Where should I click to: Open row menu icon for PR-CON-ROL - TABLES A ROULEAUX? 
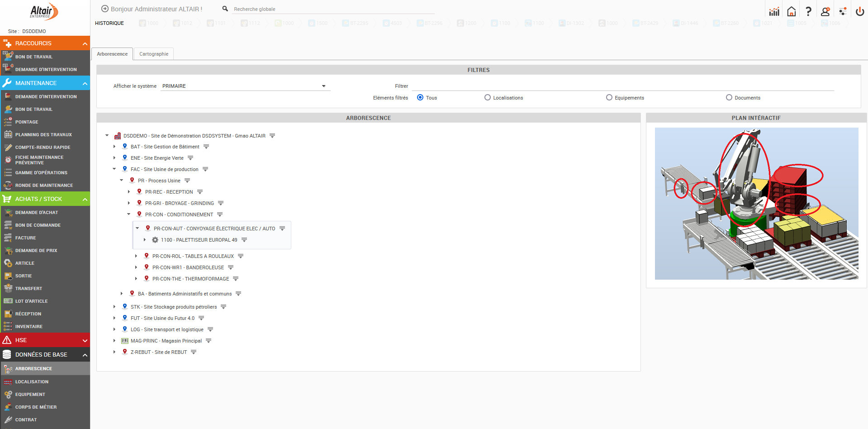(241, 256)
